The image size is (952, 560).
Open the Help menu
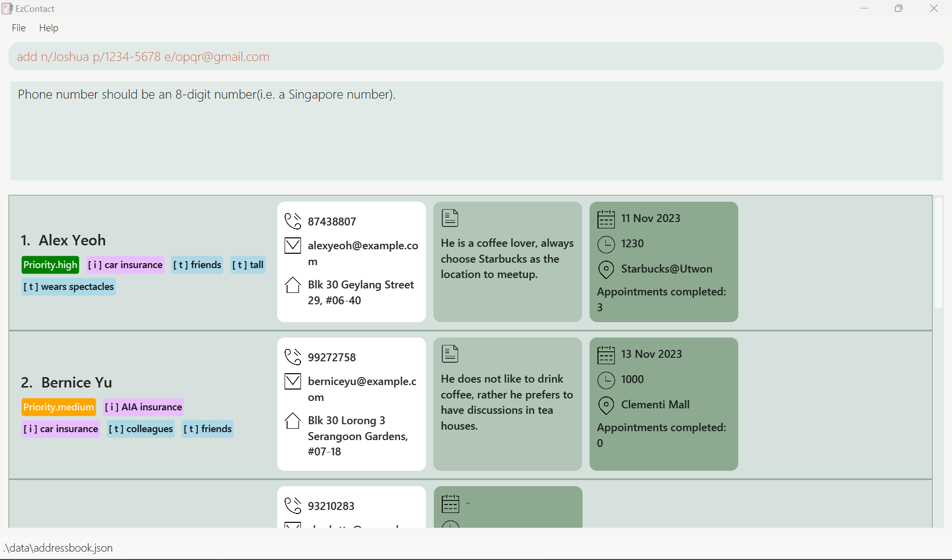49,28
